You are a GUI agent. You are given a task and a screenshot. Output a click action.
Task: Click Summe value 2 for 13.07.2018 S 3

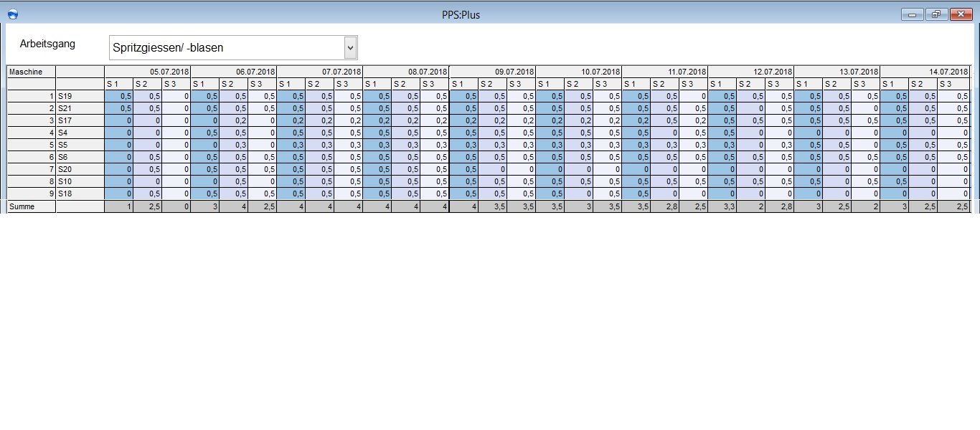(x=865, y=206)
